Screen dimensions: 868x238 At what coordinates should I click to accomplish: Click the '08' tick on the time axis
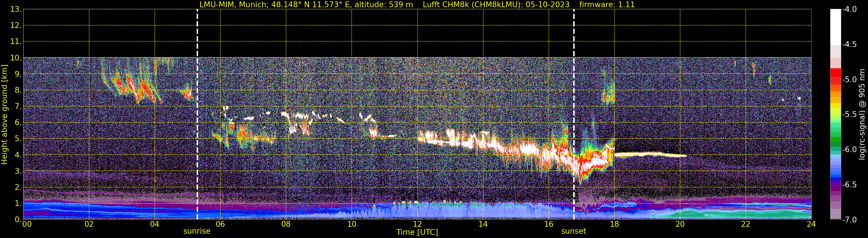click(x=286, y=224)
